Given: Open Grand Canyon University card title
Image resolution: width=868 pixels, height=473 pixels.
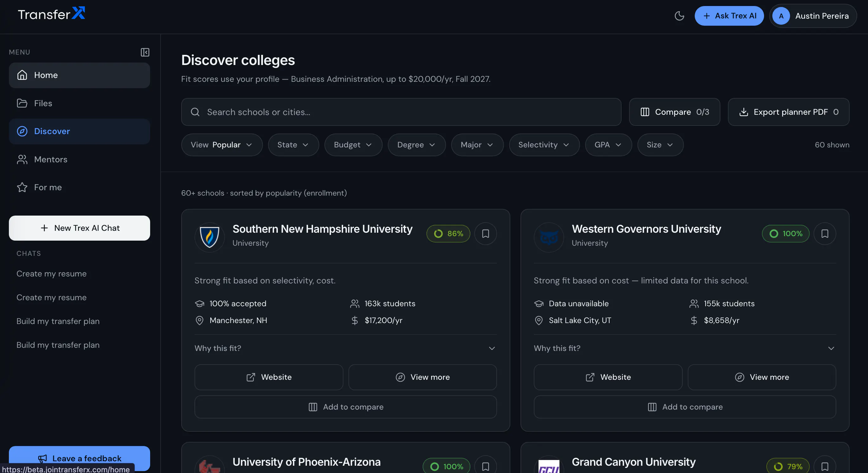Looking at the screenshot, I should click(634, 462).
